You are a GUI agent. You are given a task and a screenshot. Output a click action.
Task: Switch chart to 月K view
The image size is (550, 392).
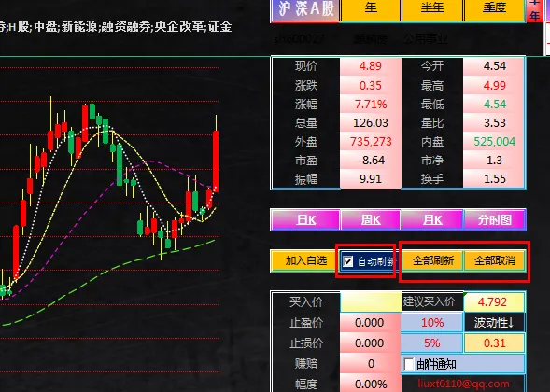(x=432, y=220)
